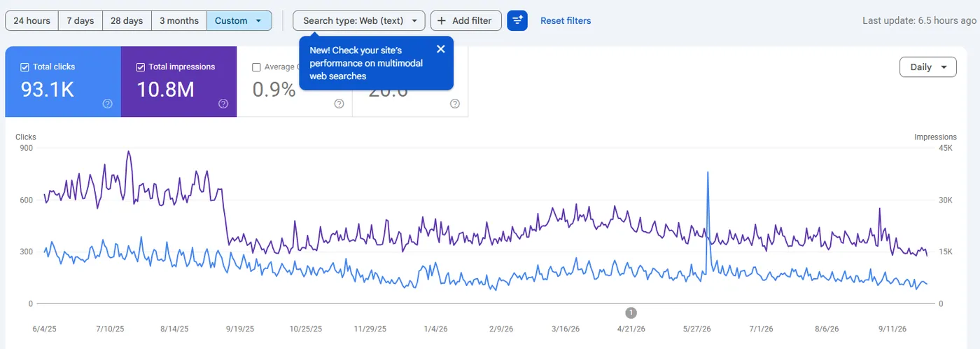Click the Impressions axis title

[935, 137]
